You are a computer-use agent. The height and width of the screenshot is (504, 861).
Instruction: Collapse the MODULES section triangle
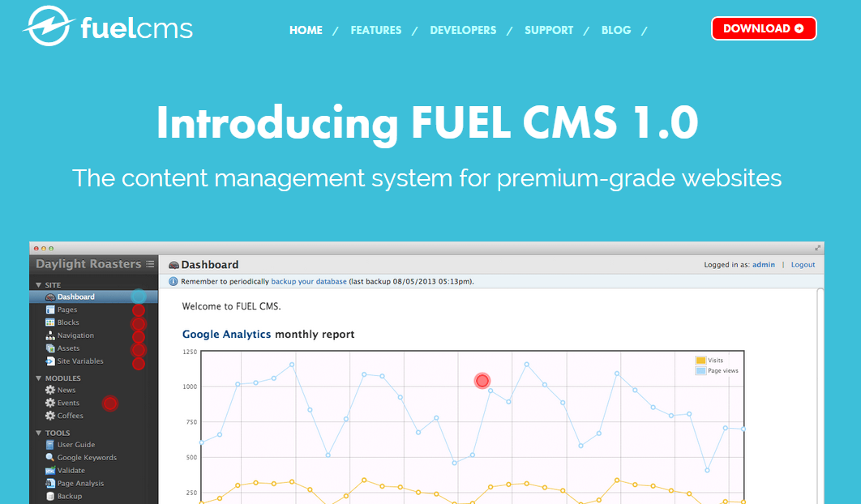click(x=38, y=378)
